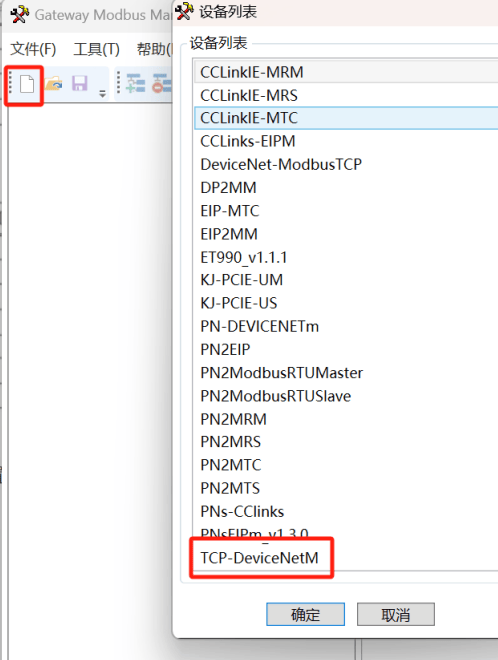
Task: Select CCLinks-EIPM in device list
Action: click(x=346, y=141)
